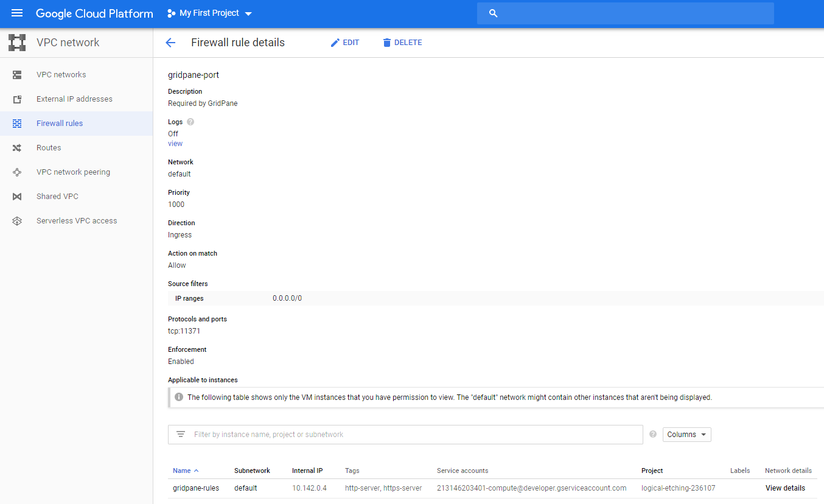Screen dimensions: 824x504
Task: Click the project selector hexagon icon
Action: 172,13
